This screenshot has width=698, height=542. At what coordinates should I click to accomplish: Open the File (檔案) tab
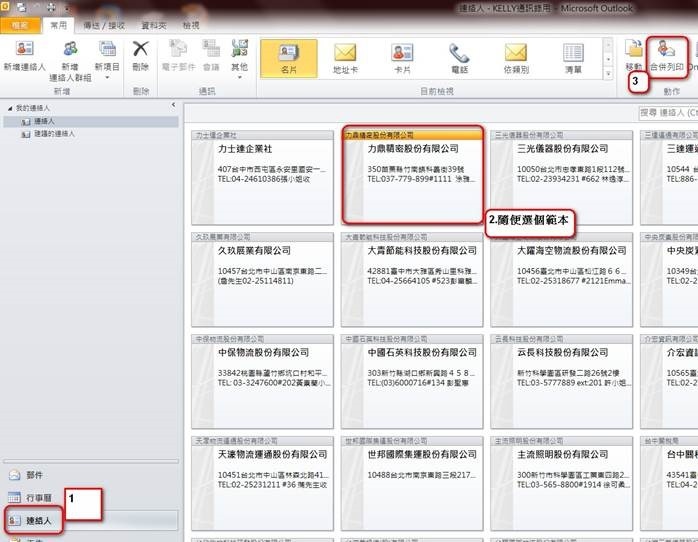click(x=20, y=25)
